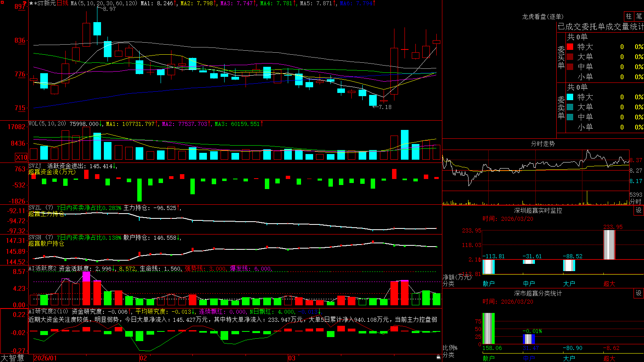Open 设 settings for 深圳超赢实时监控

point(639,210)
